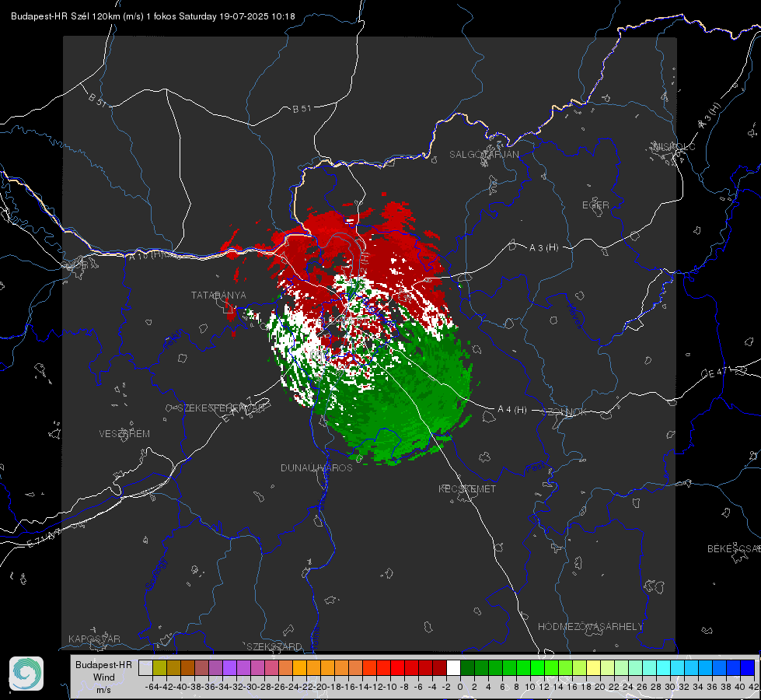
Task: Click the KECSKEMÉT city label
Action: click(467, 488)
